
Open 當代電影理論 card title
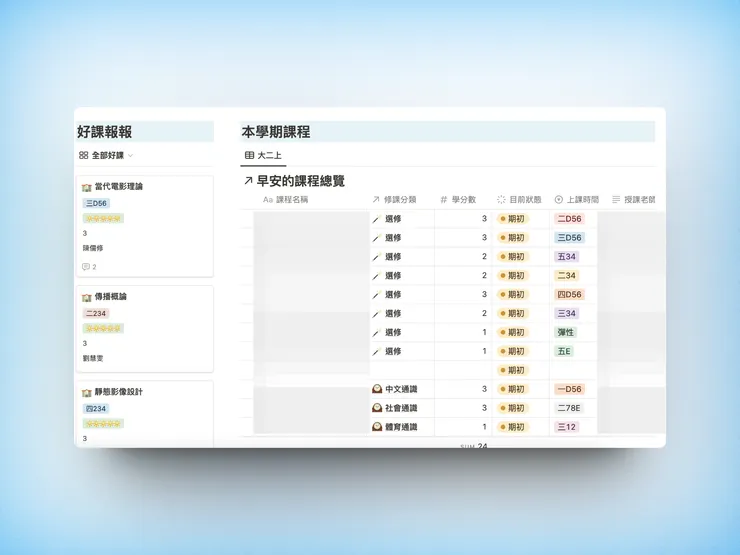point(118,186)
